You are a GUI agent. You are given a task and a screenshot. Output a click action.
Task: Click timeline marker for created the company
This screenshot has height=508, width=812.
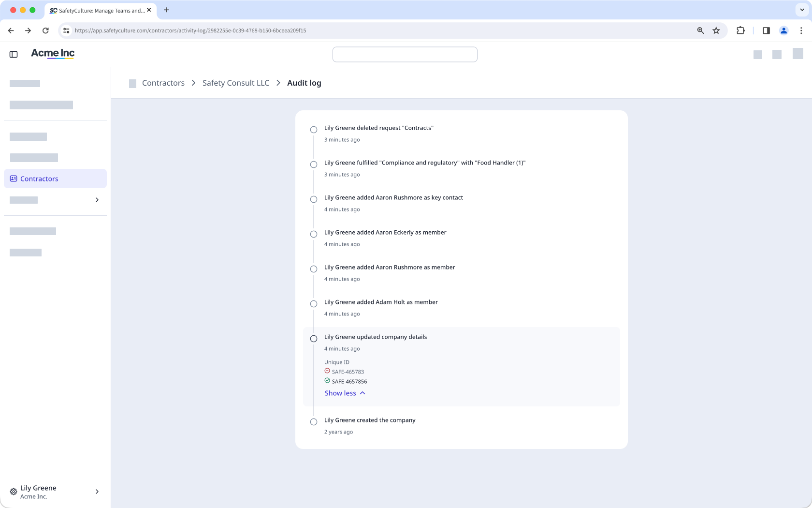click(314, 422)
